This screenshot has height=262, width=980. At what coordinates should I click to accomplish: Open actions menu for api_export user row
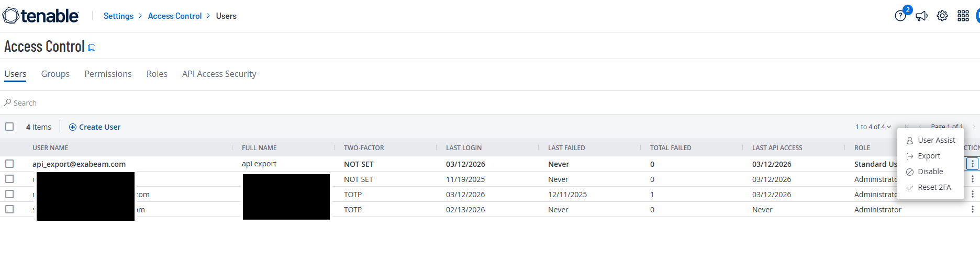point(972,164)
